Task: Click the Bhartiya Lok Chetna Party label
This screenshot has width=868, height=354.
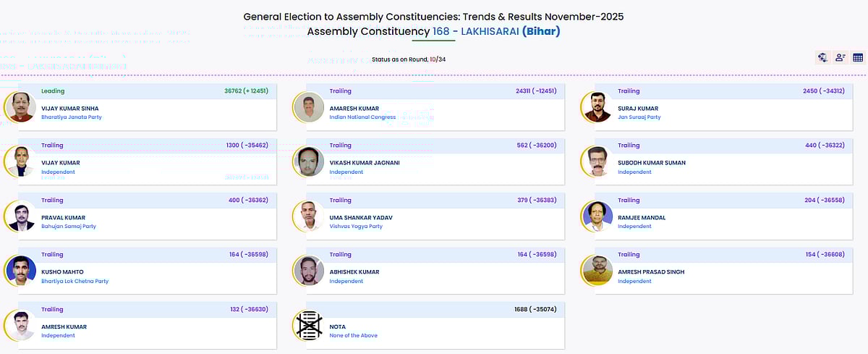Action: (x=75, y=281)
